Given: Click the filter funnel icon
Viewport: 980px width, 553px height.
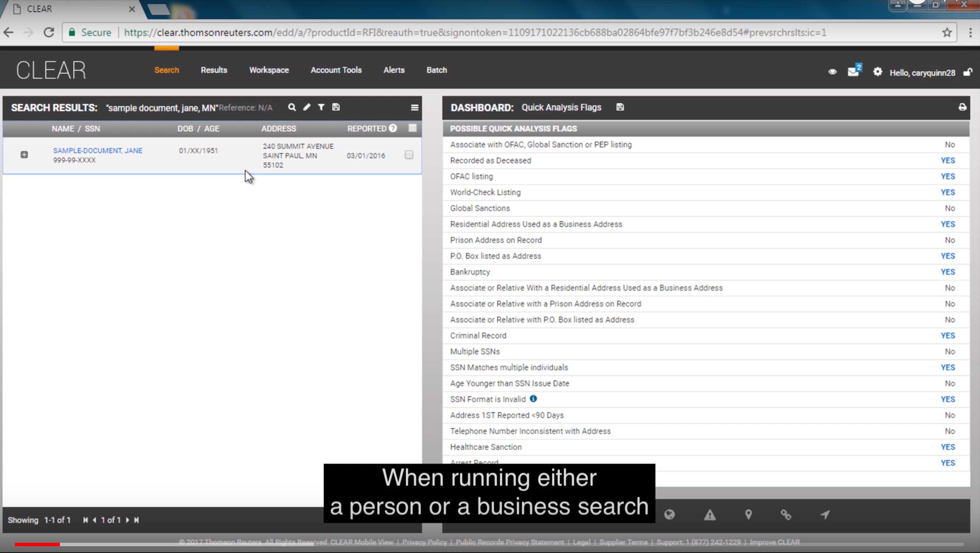Looking at the screenshot, I should click(x=321, y=107).
